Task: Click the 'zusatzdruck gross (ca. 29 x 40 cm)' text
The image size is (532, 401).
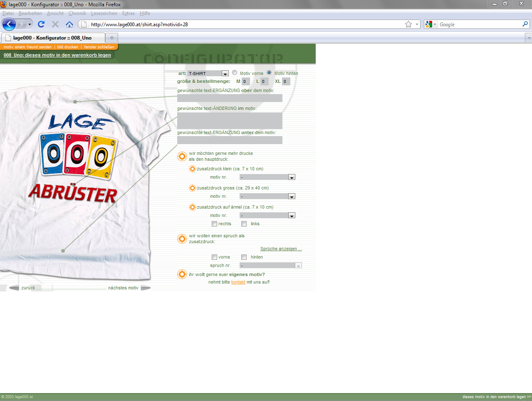Action: (x=233, y=188)
